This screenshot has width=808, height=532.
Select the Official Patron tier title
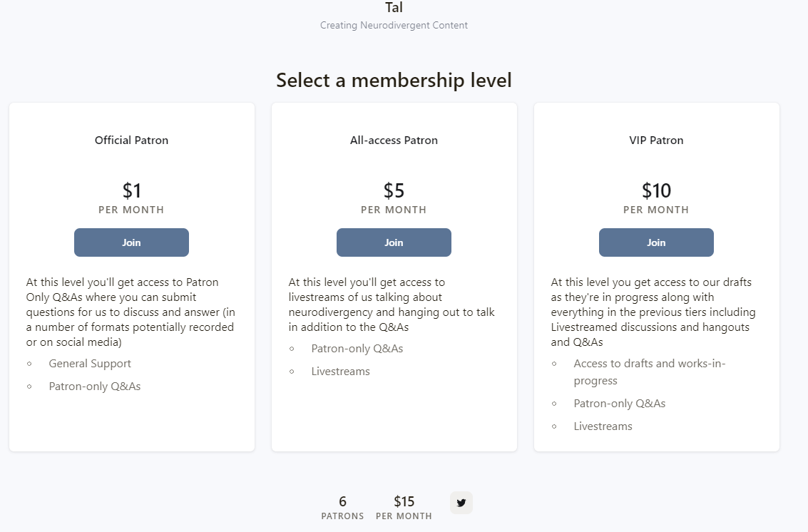click(131, 140)
